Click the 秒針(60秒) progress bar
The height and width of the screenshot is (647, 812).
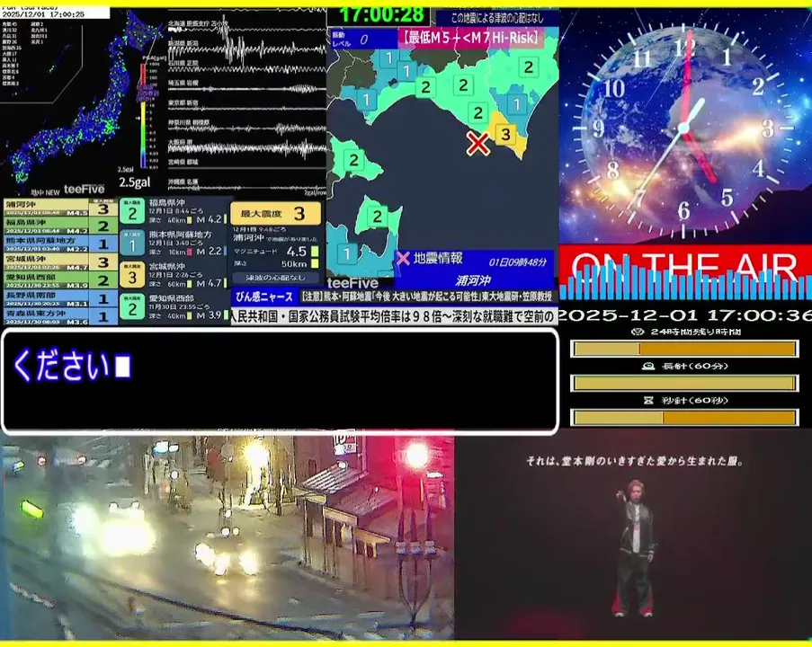coord(684,417)
